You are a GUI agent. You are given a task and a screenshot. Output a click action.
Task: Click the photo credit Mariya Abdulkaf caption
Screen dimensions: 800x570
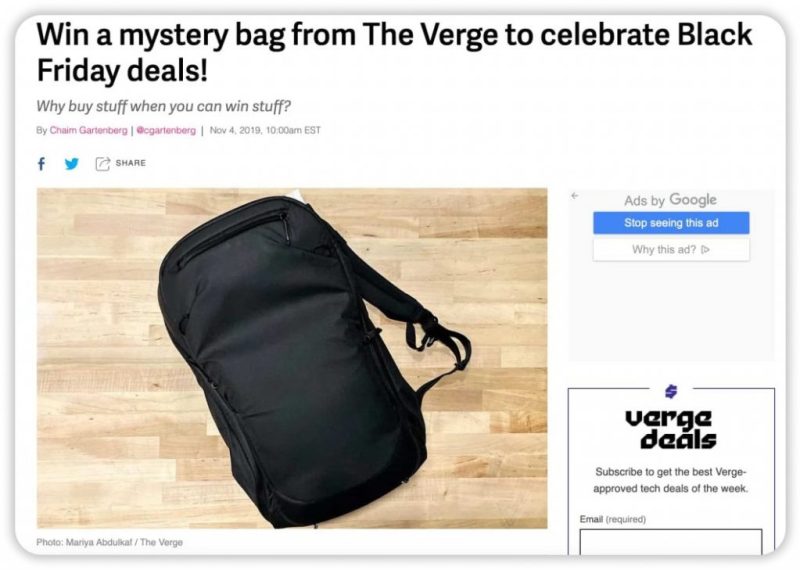(109, 542)
